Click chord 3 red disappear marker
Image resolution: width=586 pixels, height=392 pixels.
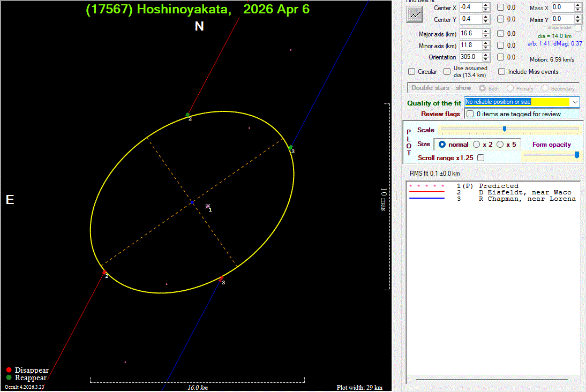pyautogui.click(x=221, y=278)
